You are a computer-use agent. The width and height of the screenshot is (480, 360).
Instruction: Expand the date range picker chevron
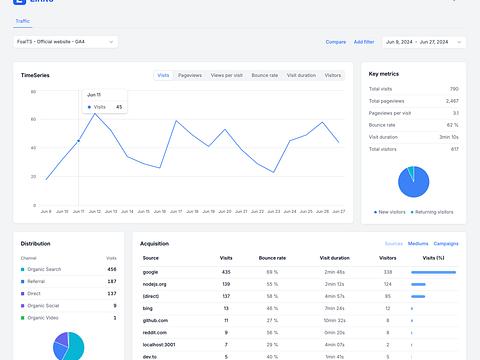point(459,42)
